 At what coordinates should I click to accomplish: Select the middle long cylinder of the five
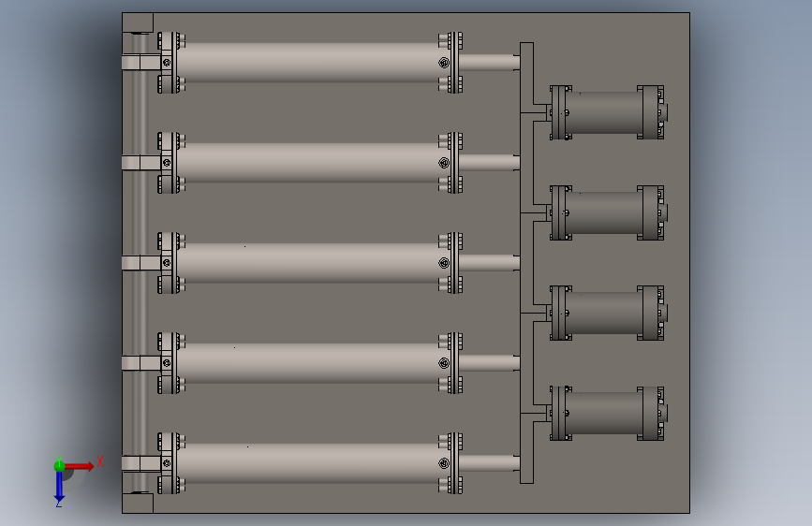pyautogui.click(x=311, y=263)
